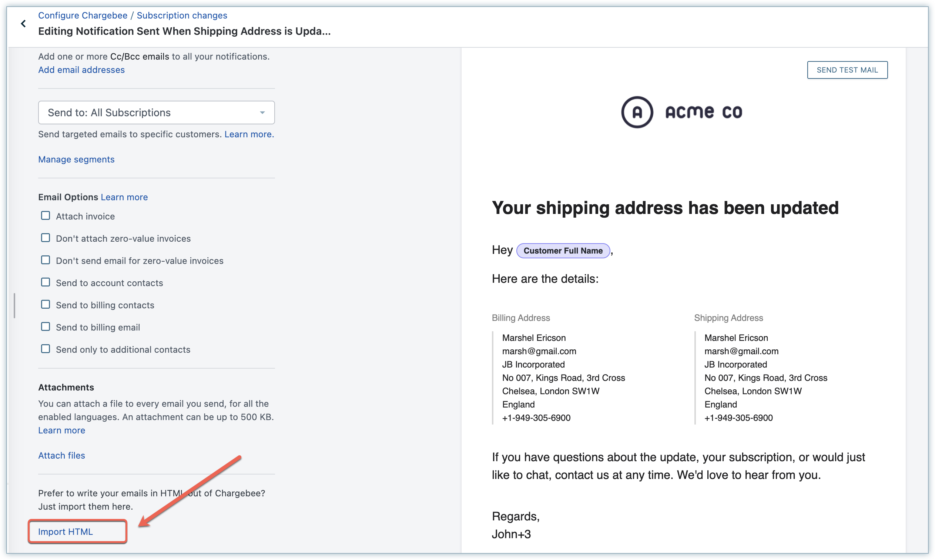Viewport: 935px width, 560px height.
Task: Toggle Send to account contacts option
Action: coord(45,283)
